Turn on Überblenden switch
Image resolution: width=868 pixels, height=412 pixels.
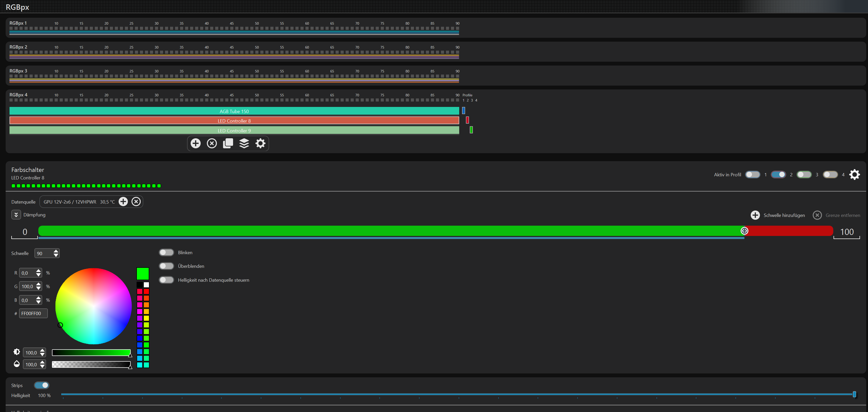tap(166, 266)
